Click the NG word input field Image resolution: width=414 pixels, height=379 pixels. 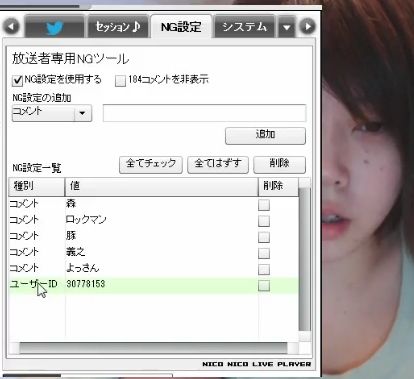[204, 113]
